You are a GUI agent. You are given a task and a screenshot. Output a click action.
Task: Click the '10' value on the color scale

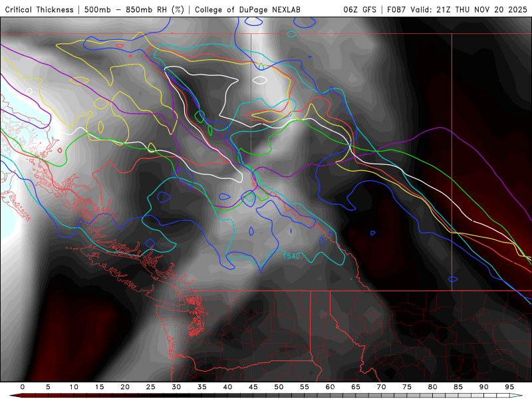(74, 387)
